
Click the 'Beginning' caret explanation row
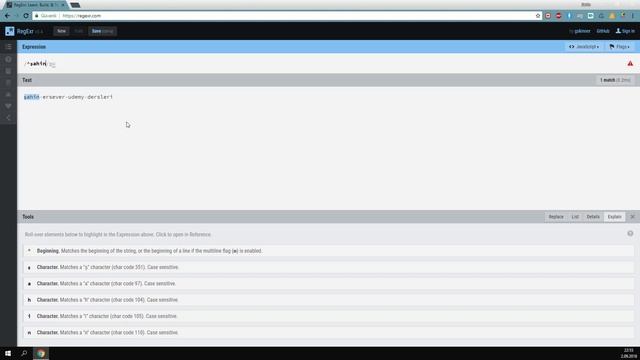[x=329, y=251]
